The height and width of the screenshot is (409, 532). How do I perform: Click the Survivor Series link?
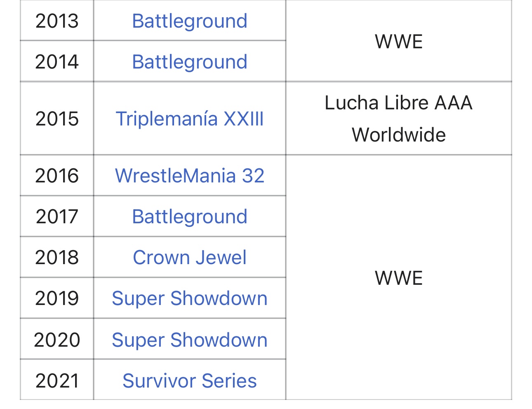pos(189,381)
